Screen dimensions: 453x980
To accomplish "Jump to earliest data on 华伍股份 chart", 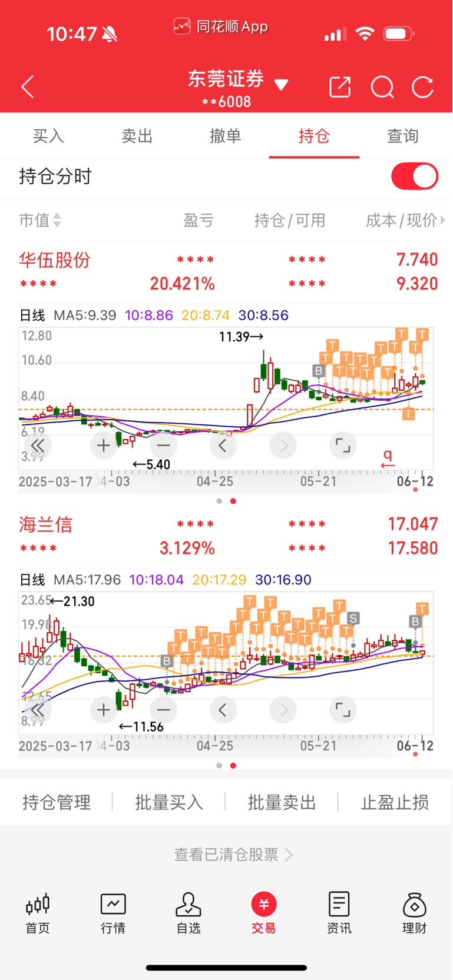I will [x=38, y=446].
